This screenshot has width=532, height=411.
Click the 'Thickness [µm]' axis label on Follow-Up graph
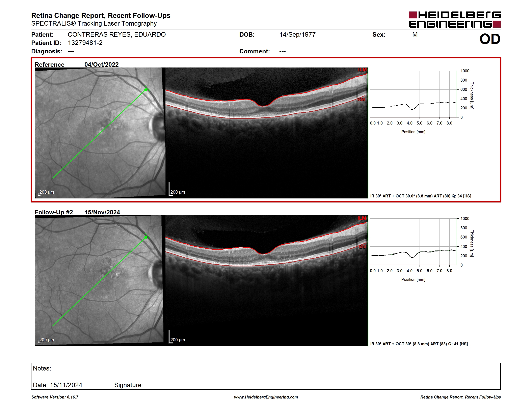click(472, 243)
